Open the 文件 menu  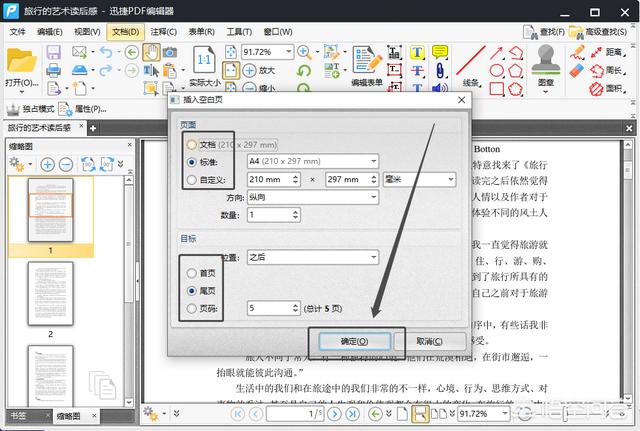tap(18, 32)
